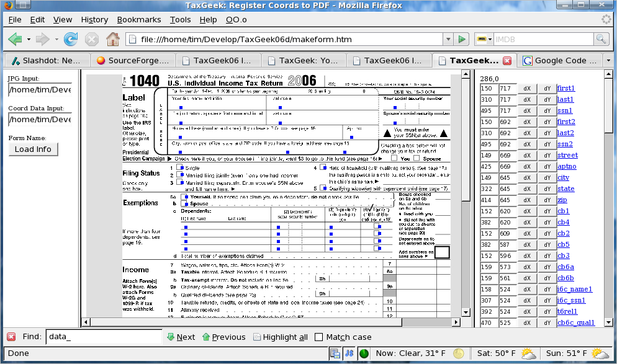This screenshot has width=617, height=364.
Task: Expand the Back button history dropdown
Action: click(x=29, y=40)
